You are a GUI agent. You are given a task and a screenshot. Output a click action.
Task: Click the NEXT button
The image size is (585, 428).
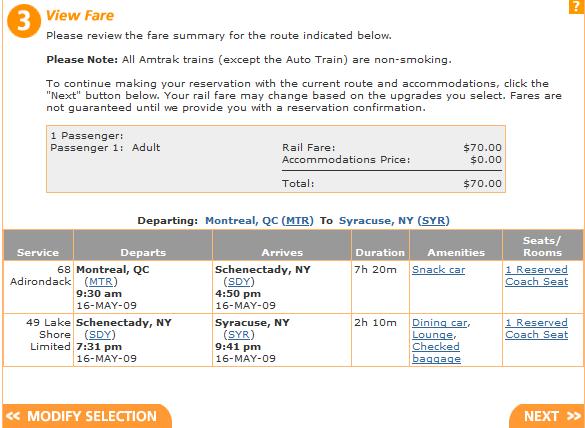(x=547, y=416)
